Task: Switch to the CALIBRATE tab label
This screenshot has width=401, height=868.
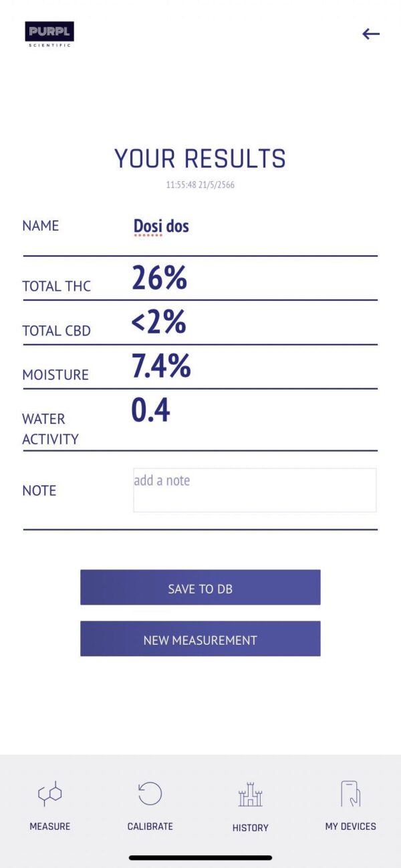Action: [x=150, y=827]
